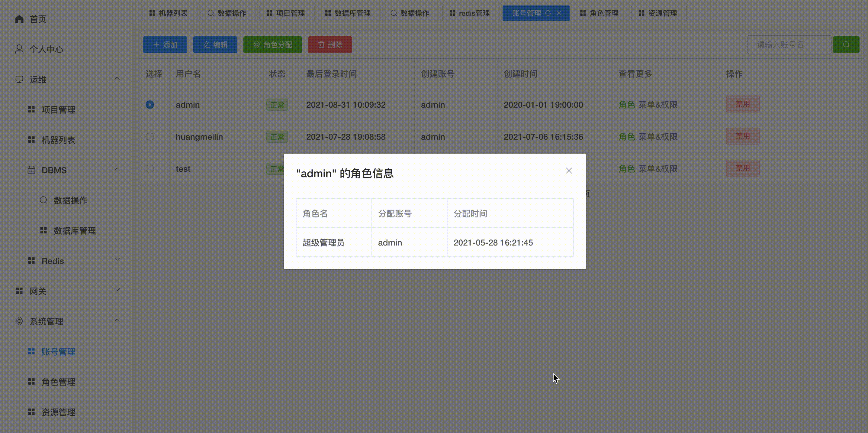The width and height of the screenshot is (868, 433).
Task: Open 菜单&权限 for the admin row
Action: coord(658,105)
